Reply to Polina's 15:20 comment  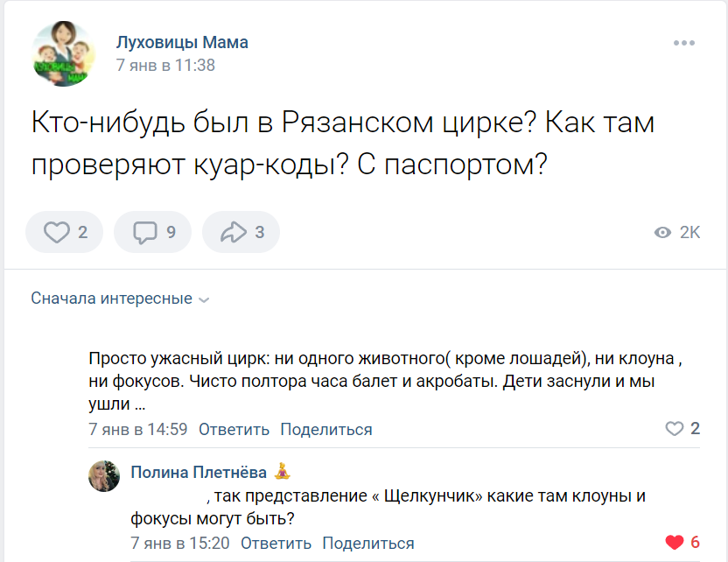pos(276,544)
